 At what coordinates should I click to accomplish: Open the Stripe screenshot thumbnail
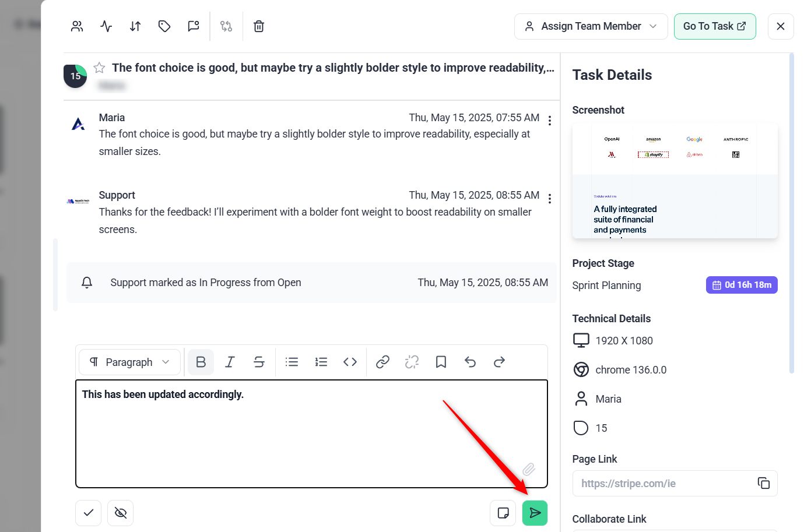[675, 180]
